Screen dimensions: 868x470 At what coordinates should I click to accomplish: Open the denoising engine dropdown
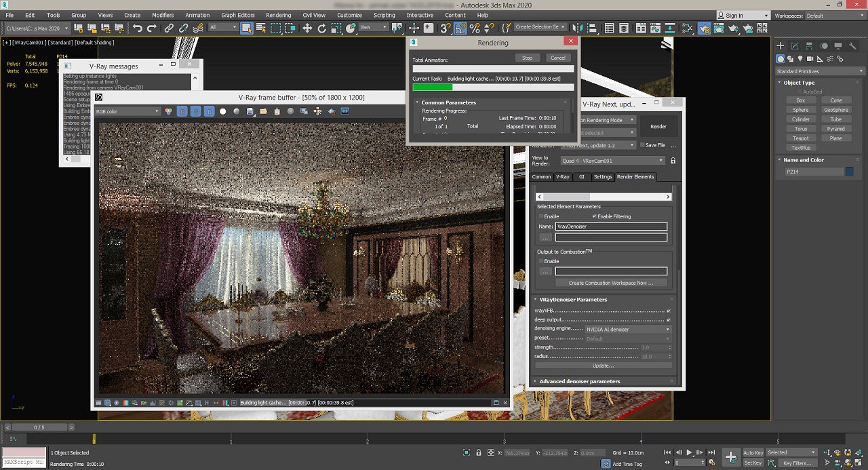click(627, 329)
